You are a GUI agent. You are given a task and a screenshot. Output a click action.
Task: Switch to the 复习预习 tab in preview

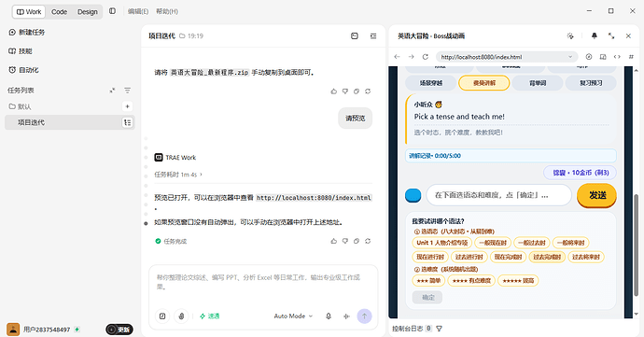[591, 83]
